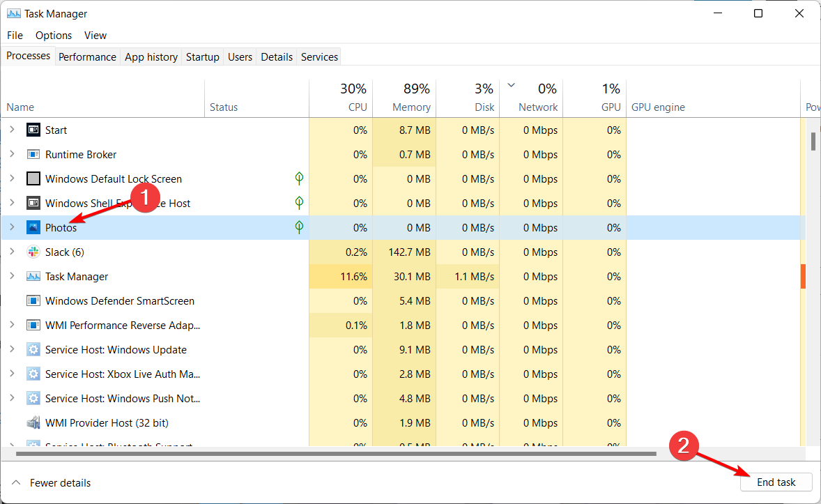Screen dimensions: 821x504
Task: Select SmartScreen memory value 5.4 MB
Action: coord(415,300)
